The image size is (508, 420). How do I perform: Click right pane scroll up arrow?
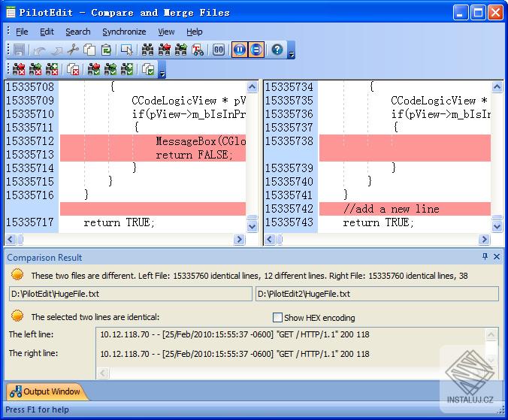(x=497, y=87)
